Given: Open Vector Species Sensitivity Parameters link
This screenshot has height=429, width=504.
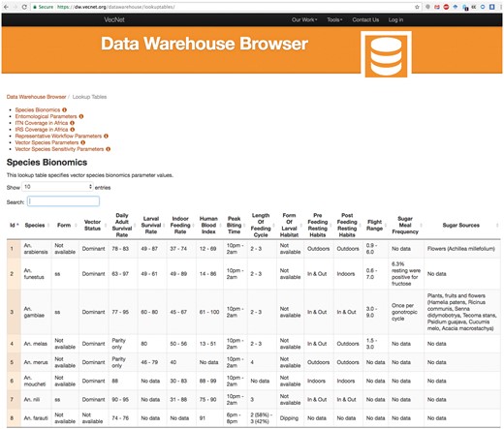Looking at the screenshot, I should 59,149.
